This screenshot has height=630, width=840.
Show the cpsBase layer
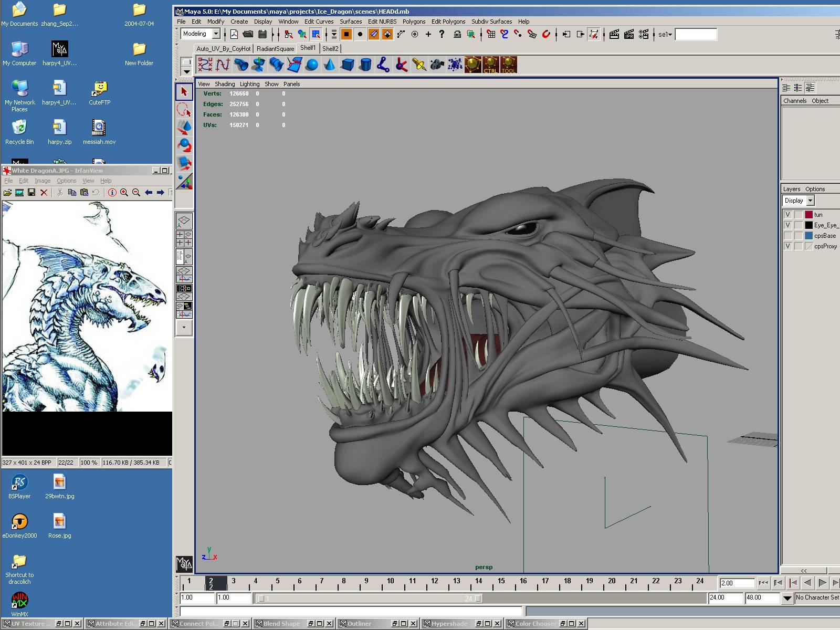[x=787, y=236]
